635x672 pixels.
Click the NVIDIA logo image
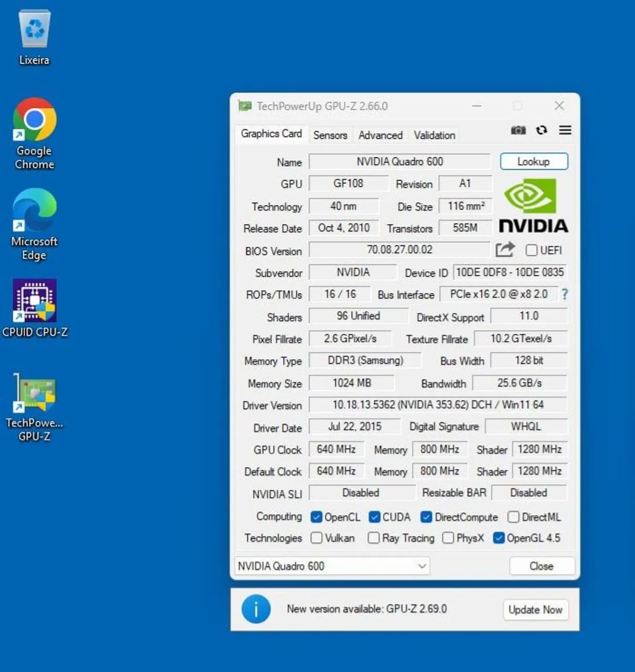click(533, 205)
